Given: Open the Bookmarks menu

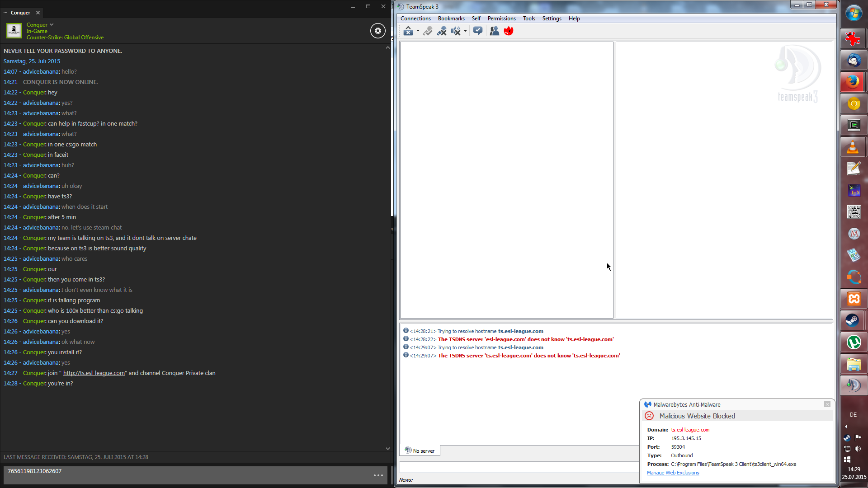Looking at the screenshot, I should tap(451, 19).
